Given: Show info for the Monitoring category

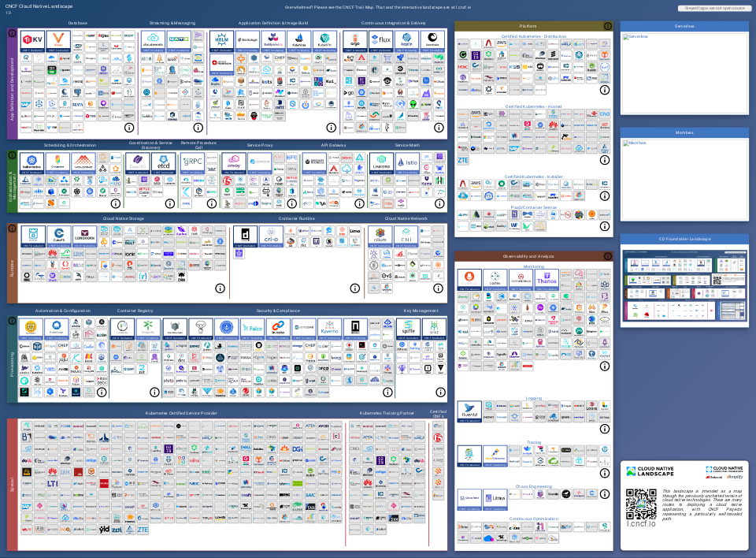Looking at the screenshot, I should point(605,366).
